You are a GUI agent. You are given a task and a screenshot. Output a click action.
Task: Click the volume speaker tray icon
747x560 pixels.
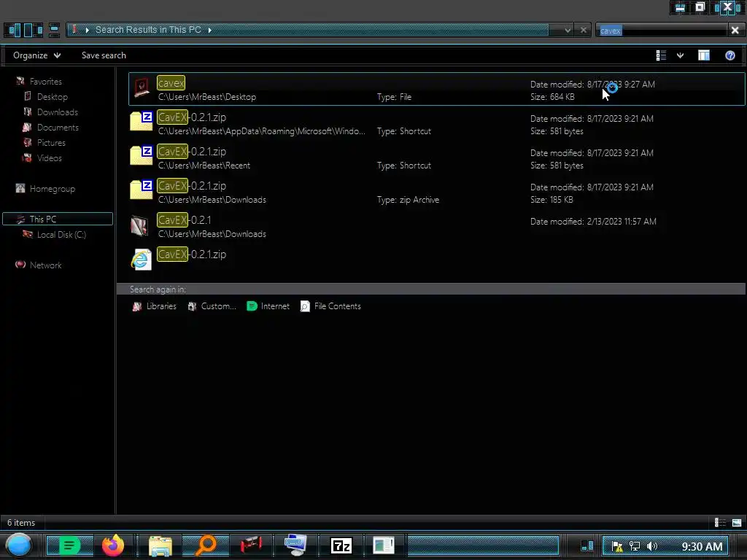pos(651,546)
